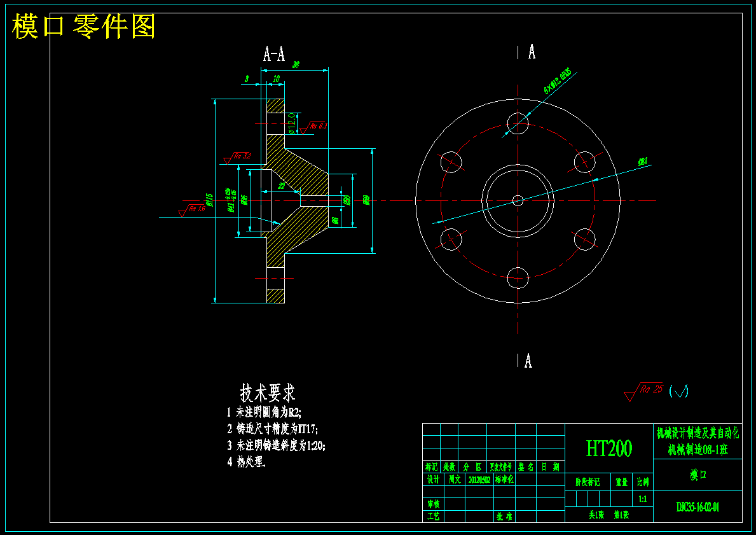Click the "共1张" sheet count text
This screenshot has width=756, height=535.
tap(596, 515)
